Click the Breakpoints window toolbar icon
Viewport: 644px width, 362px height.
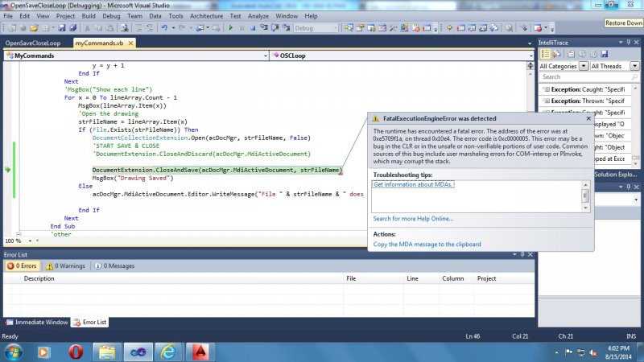[x=538, y=28]
